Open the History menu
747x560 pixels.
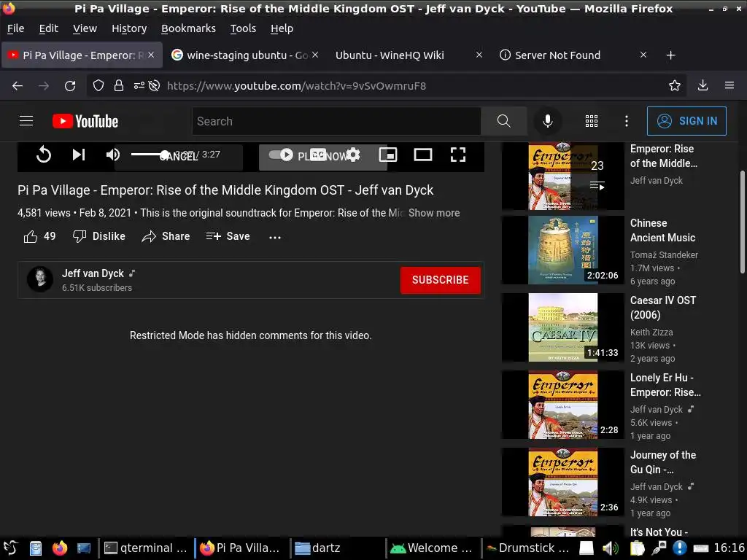129,28
